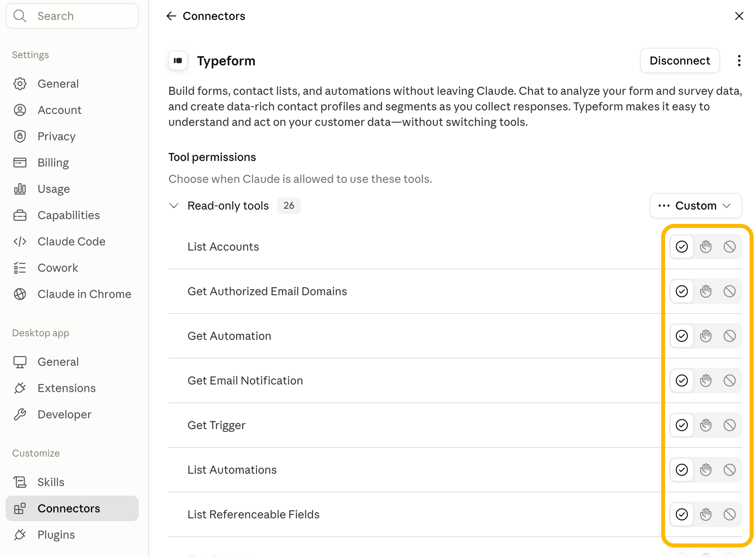Open the Typeform three-dot options menu

pyautogui.click(x=739, y=61)
